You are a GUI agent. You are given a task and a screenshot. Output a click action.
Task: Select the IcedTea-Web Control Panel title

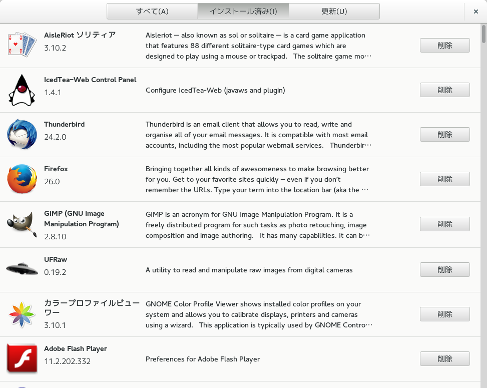pos(90,80)
